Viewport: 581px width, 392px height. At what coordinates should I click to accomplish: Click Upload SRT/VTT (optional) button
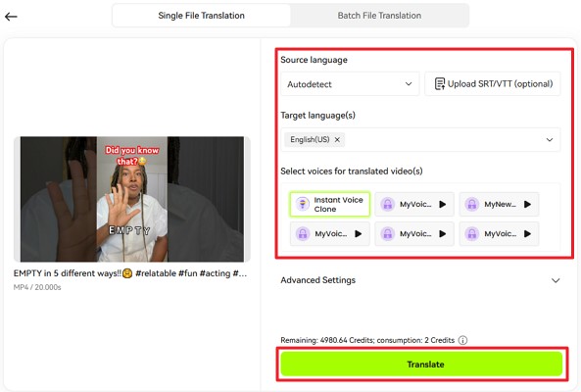[493, 84]
